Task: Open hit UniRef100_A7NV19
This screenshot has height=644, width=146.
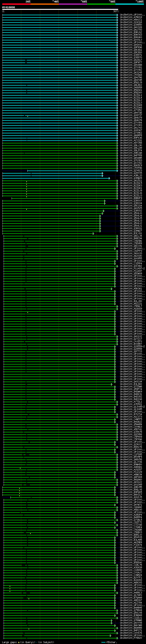Action: point(131,17)
